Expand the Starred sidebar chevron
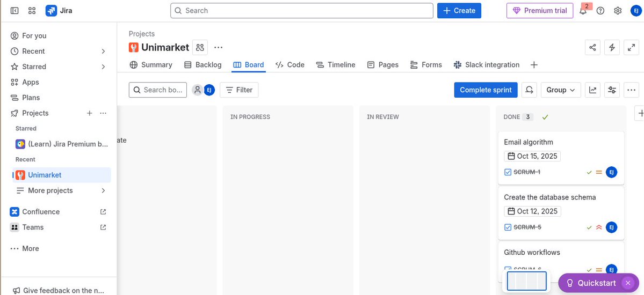 (x=103, y=67)
